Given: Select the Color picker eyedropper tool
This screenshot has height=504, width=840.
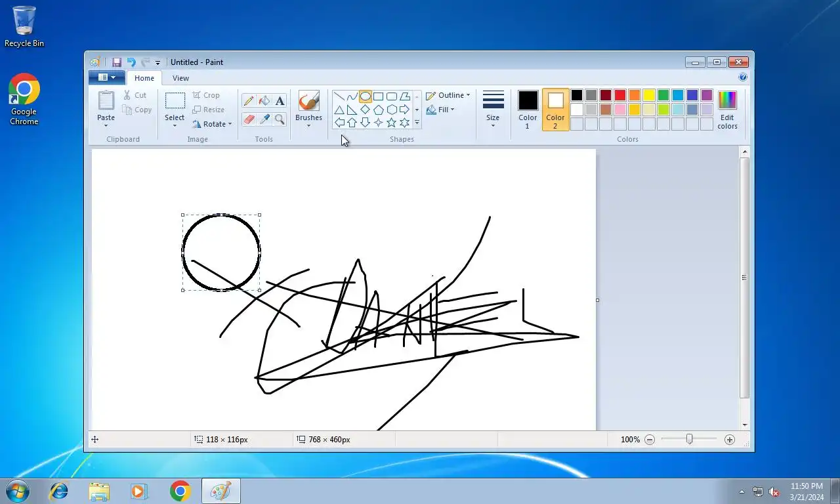Looking at the screenshot, I should coord(264,119).
